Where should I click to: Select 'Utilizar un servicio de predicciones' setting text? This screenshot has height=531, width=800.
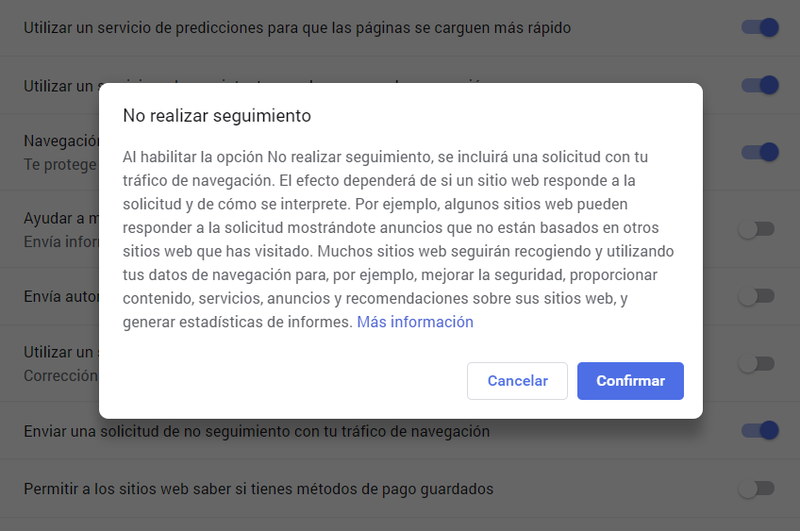pyautogui.click(x=297, y=28)
